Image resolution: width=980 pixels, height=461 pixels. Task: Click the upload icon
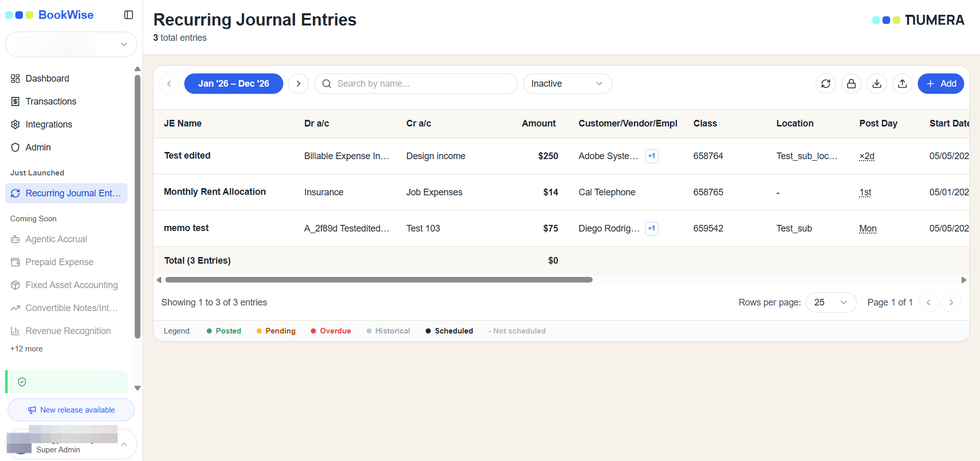coord(902,84)
